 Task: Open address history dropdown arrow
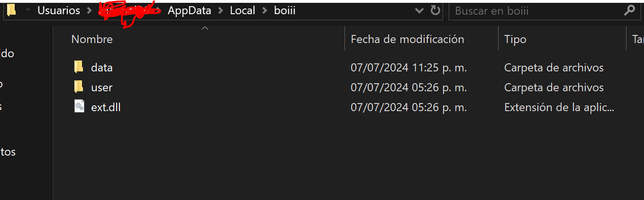[x=419, y=10]
